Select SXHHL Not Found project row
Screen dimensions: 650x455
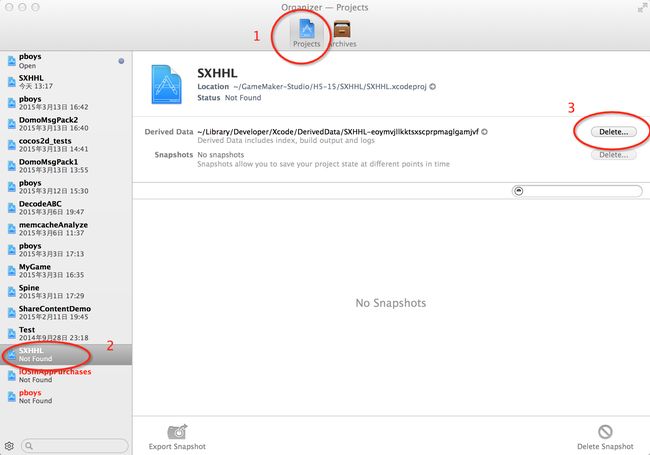pyautogui.click(x=66, y=355)
